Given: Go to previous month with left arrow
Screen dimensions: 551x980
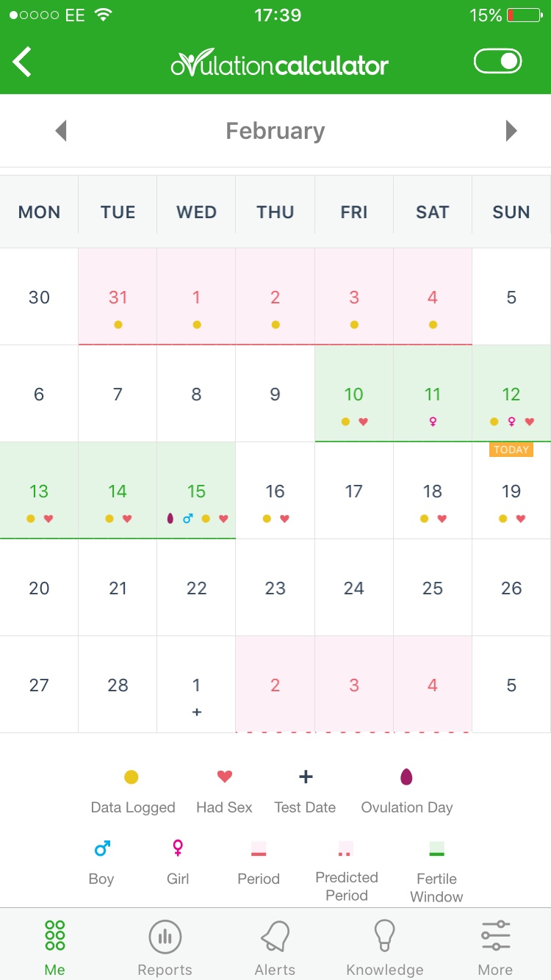Looking at the screenshot, I should pos(61,131).
